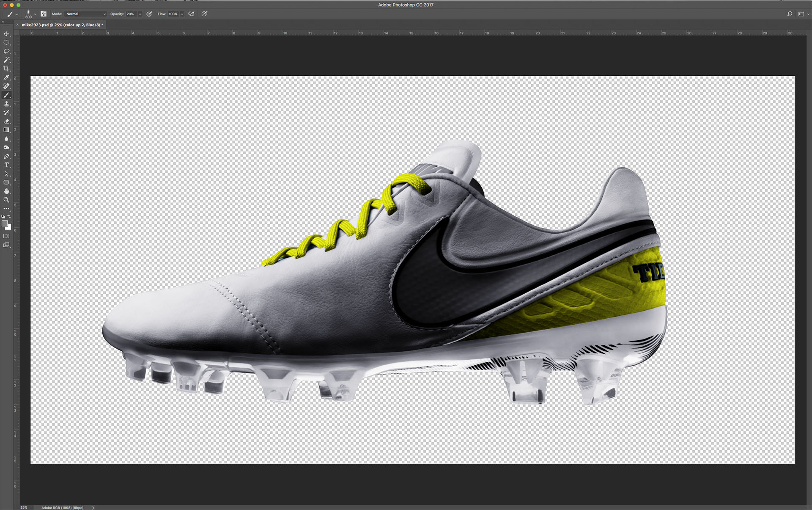This screenshot has height=510, width=812.
Task: Click the foreground color swatch
Action: [5, 223]
